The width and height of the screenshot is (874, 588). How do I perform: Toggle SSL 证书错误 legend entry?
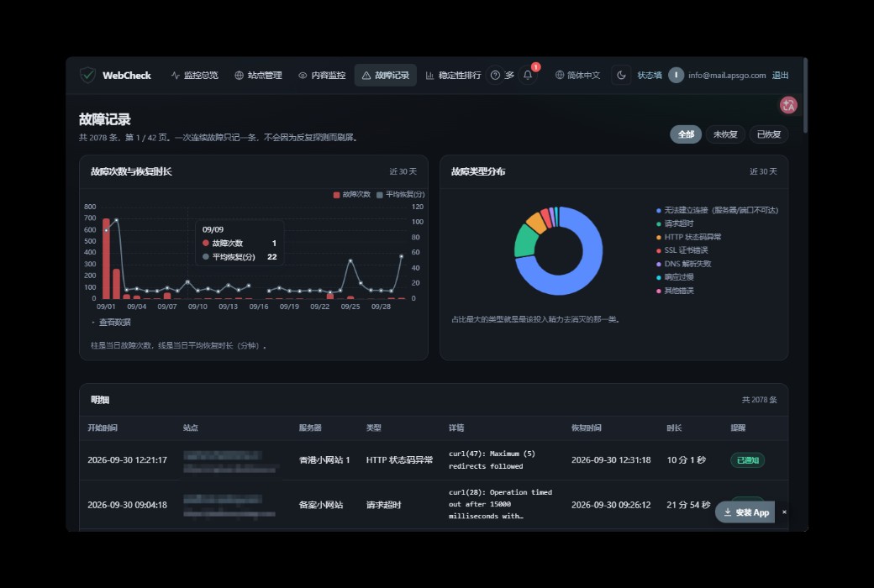[x=682, y=250]
